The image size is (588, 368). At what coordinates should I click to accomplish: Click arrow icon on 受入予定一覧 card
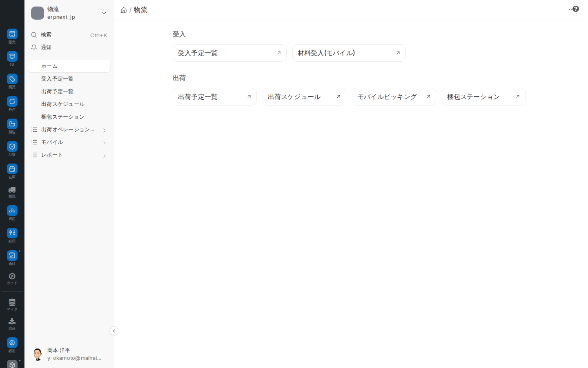tap(279, 53)
